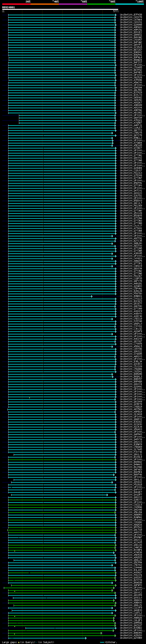Select hit UniRef100_A9SDK7

tap(131, 103)
